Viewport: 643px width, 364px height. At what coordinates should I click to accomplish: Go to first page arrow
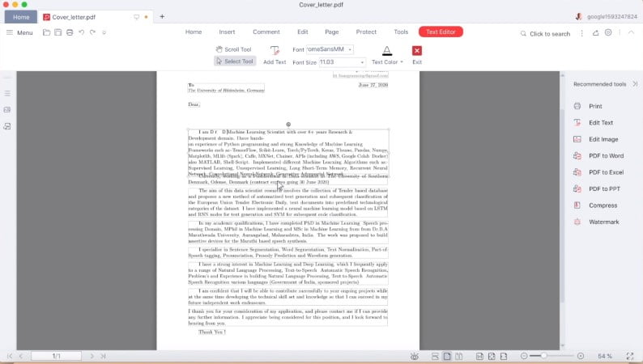[x=10, y=356]
